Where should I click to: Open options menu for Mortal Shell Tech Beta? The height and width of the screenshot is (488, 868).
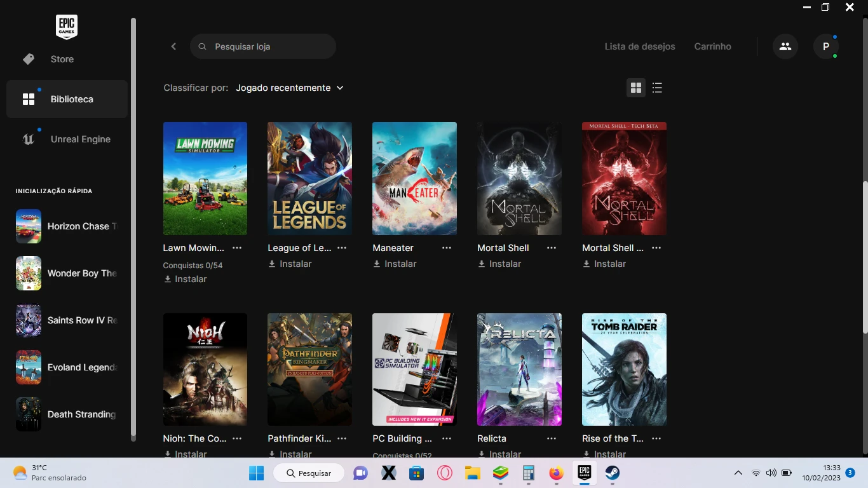coord(656,248)
